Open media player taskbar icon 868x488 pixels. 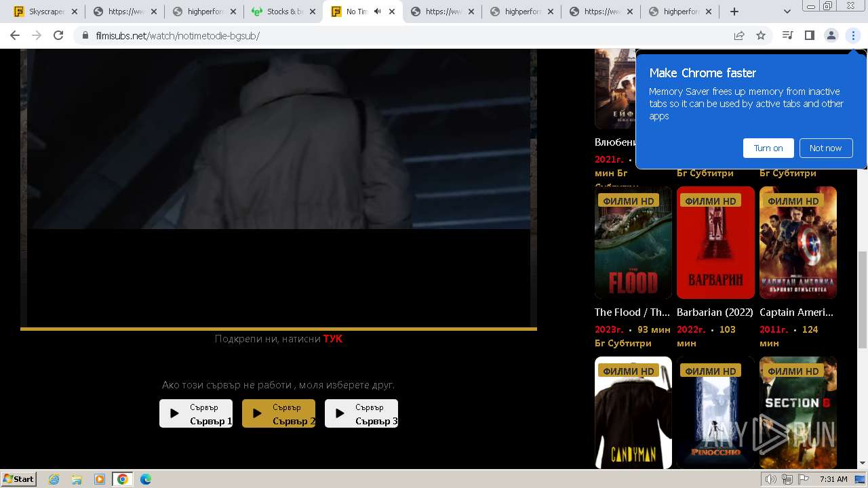100,479
